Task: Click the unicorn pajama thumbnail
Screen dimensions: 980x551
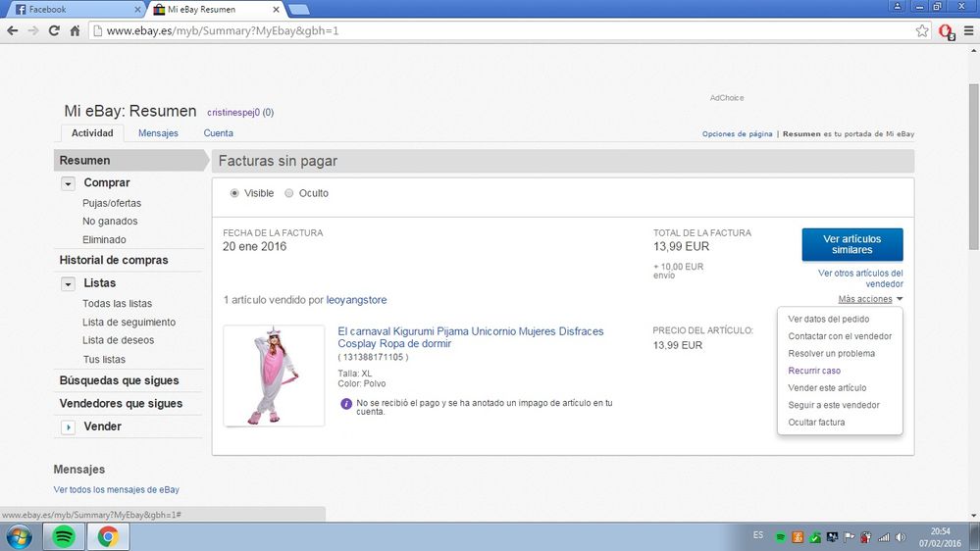Action: pyautogui.click(x=274, y=376)
